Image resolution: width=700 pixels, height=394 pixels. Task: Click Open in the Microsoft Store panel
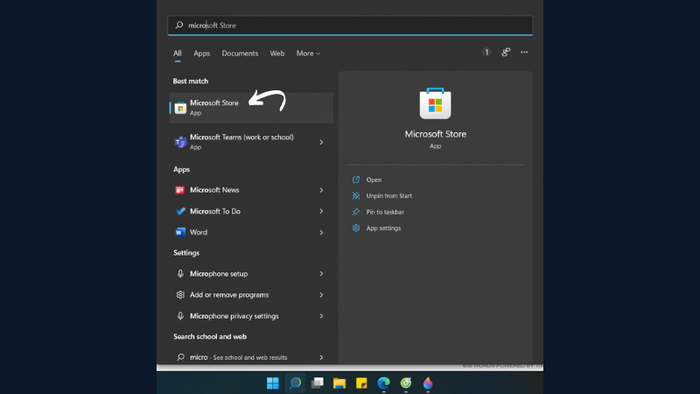point(374,180)
